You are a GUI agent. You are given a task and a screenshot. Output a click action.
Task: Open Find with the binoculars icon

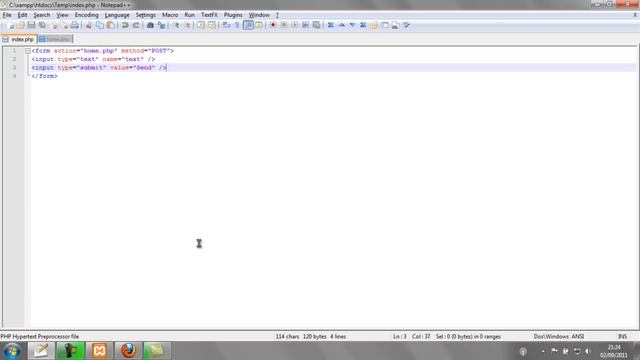coord(150,25)
